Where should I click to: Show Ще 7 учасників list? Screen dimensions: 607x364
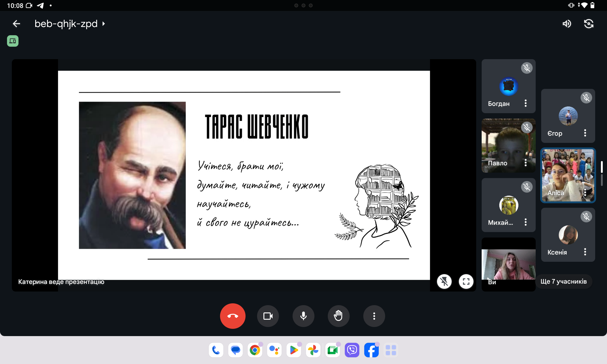coord(564,281)
